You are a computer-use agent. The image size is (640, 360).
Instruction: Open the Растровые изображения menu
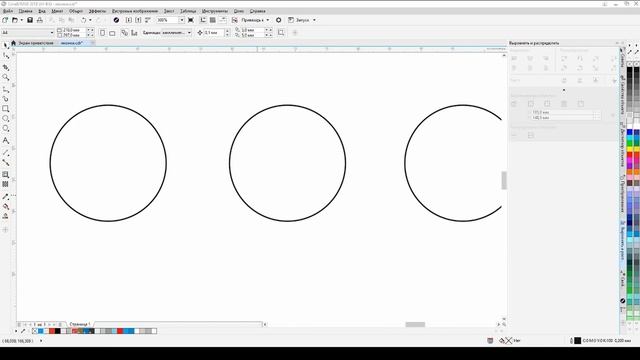135,11
